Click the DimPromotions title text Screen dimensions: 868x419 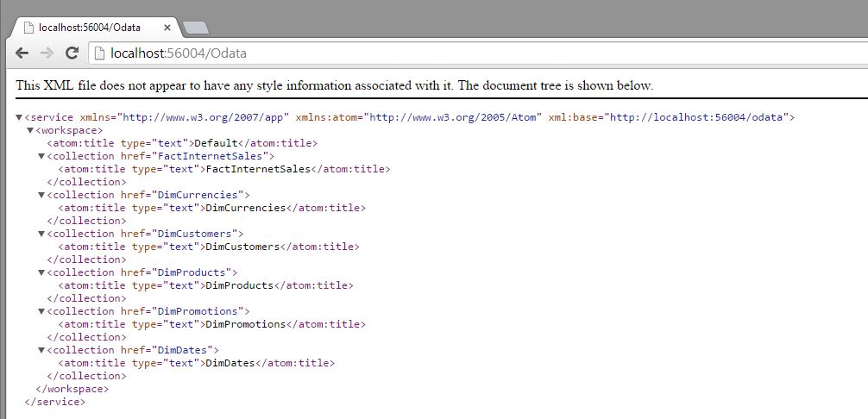[x=245, y=324]
